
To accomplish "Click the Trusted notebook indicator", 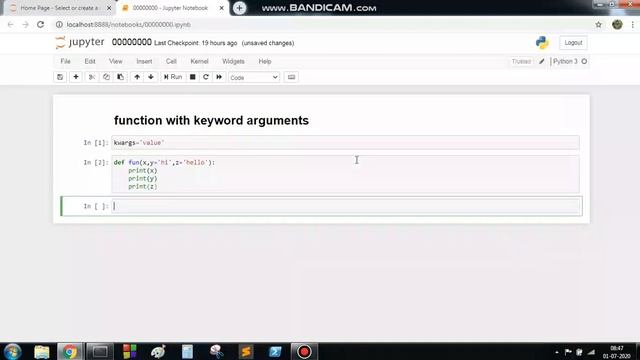I will point(521,61).
